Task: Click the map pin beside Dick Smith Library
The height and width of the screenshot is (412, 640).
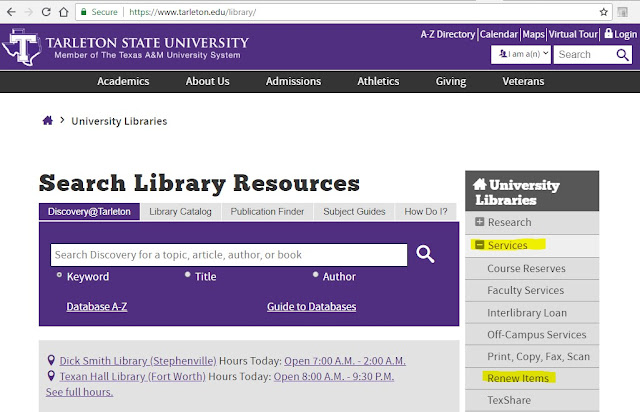Action: point(51,360)
